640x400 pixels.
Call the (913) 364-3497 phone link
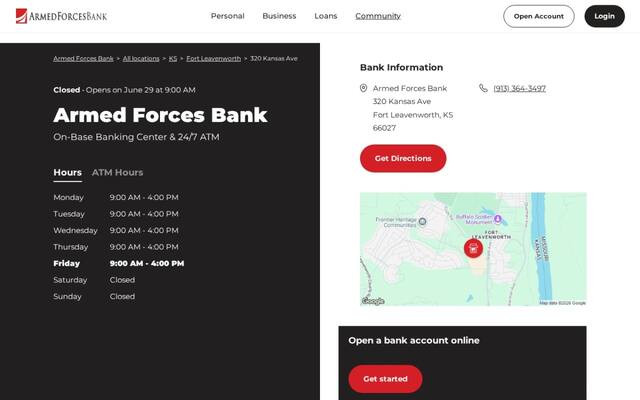pos(520,89)
